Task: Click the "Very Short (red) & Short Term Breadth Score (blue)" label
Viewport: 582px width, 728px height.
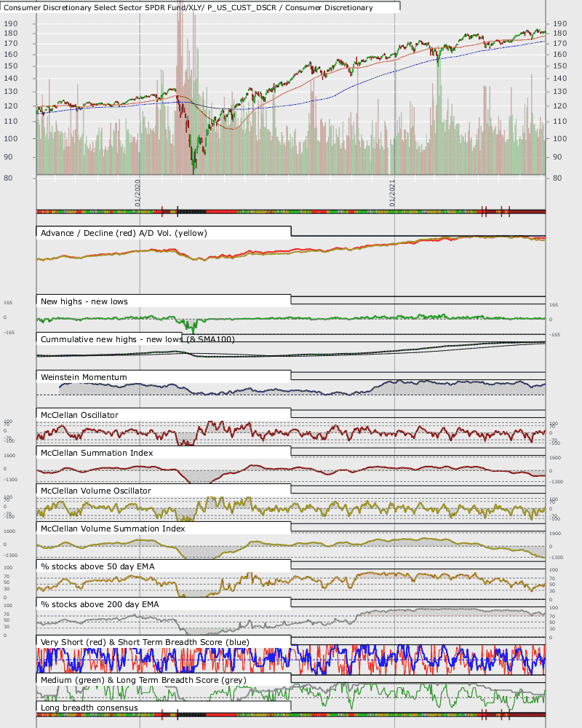Action: point(145,642)
